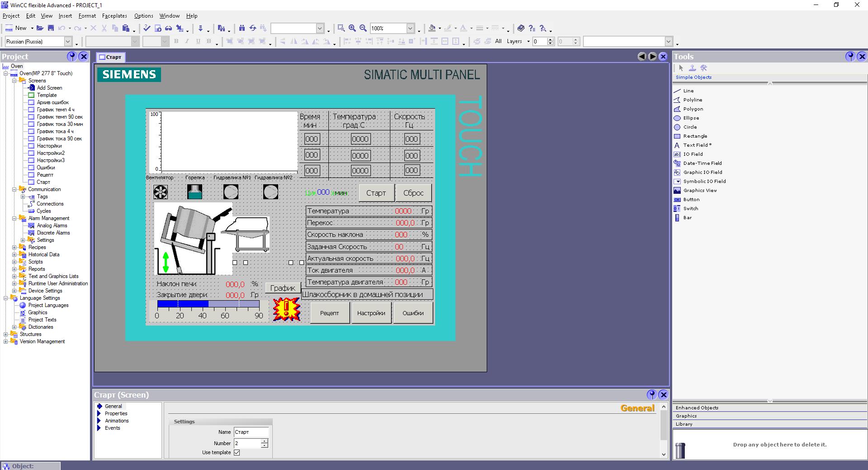Screen dimensions: 868x470
Task: Click the Open project folder icon
Action: (40, 28)
